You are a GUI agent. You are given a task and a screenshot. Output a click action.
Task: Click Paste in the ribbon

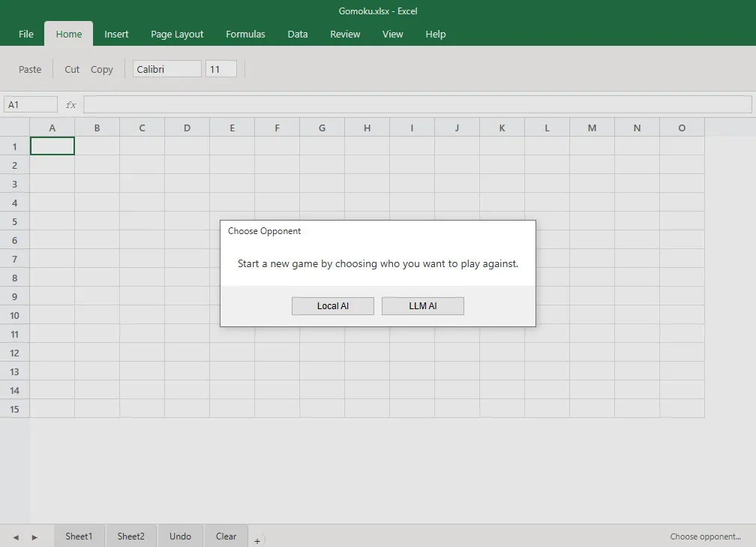point(30,70)
